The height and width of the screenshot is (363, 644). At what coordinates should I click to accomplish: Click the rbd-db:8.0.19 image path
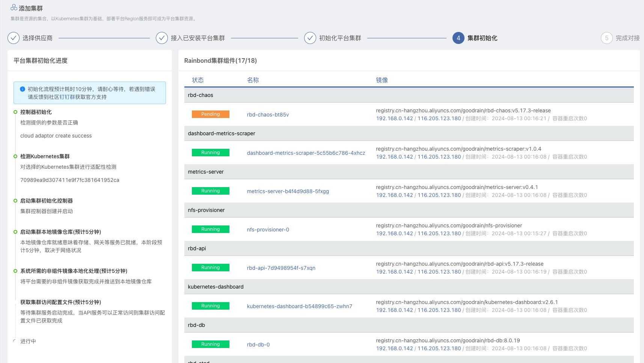(448, 340)
